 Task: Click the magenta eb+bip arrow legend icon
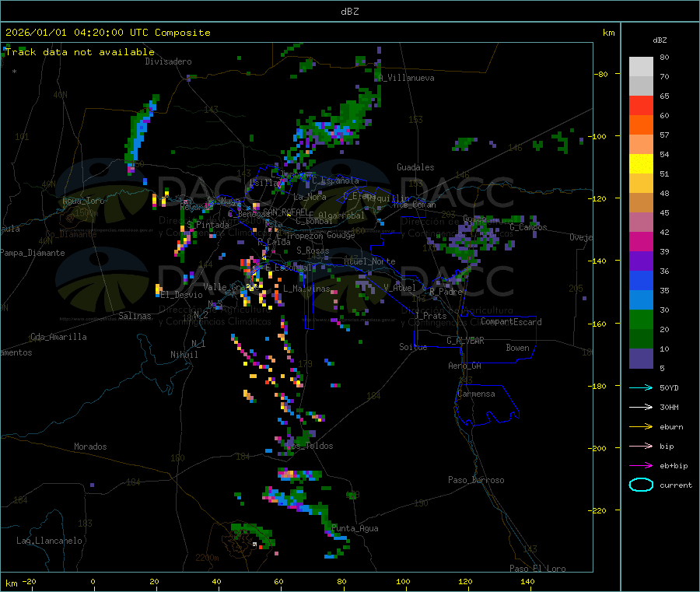click(x=641, y=465)
